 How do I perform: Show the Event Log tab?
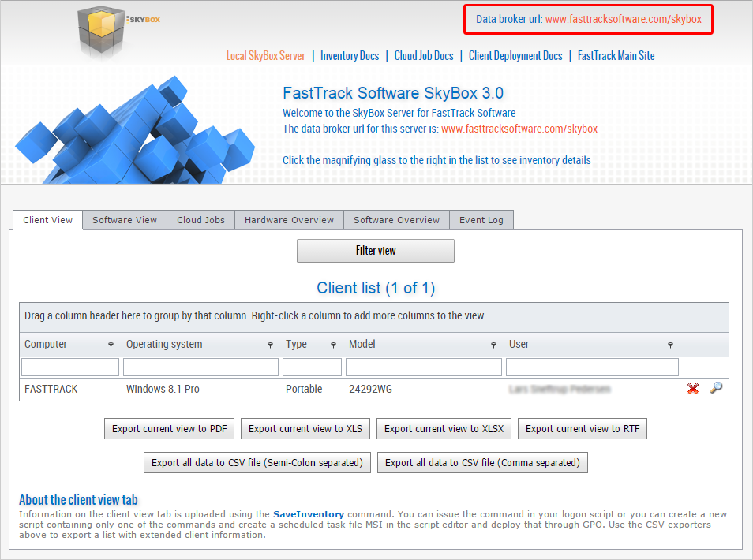(481, 220)
